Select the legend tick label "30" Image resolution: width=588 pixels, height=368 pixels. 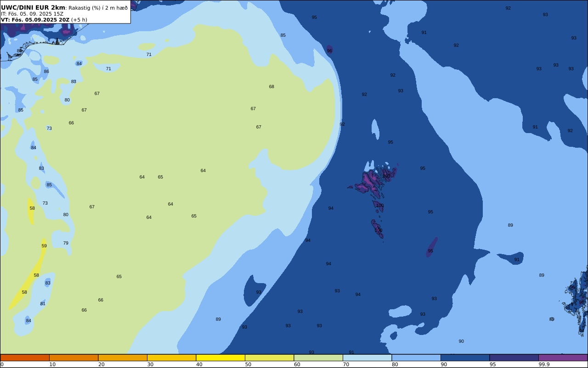point(150,364)
